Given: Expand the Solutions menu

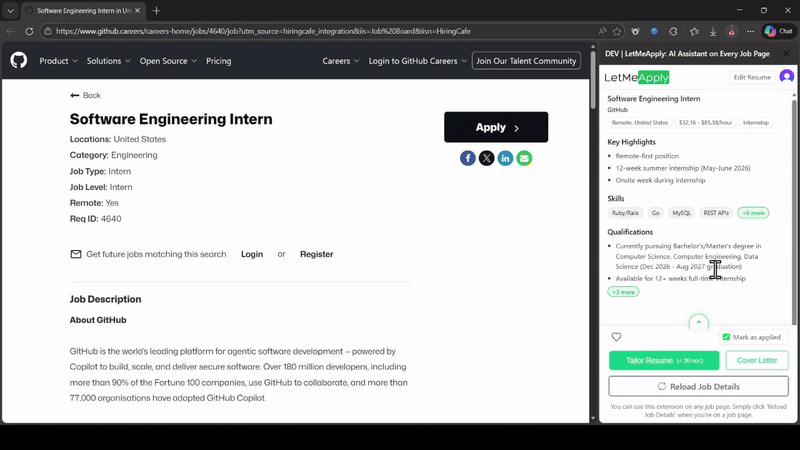Looking at the screenshot, I should click(x=109, y=61).
